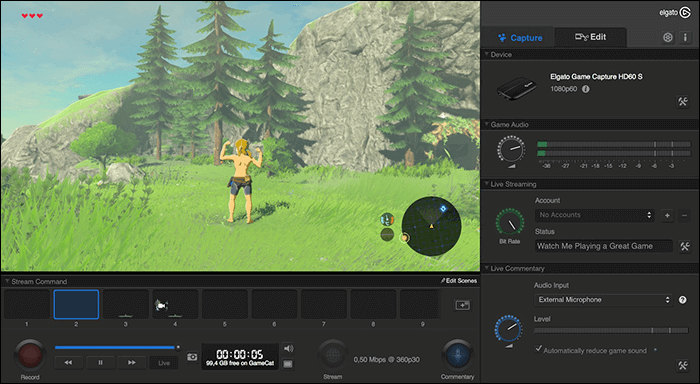Toggle Automatically reduce game sound checkbox
The height and width of the screenshot is (384, 700).
click(x=539, y=348)
